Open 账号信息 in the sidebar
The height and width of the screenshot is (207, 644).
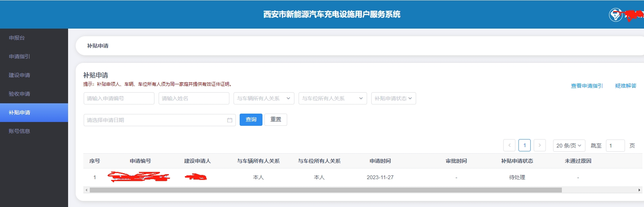point(19,131)
